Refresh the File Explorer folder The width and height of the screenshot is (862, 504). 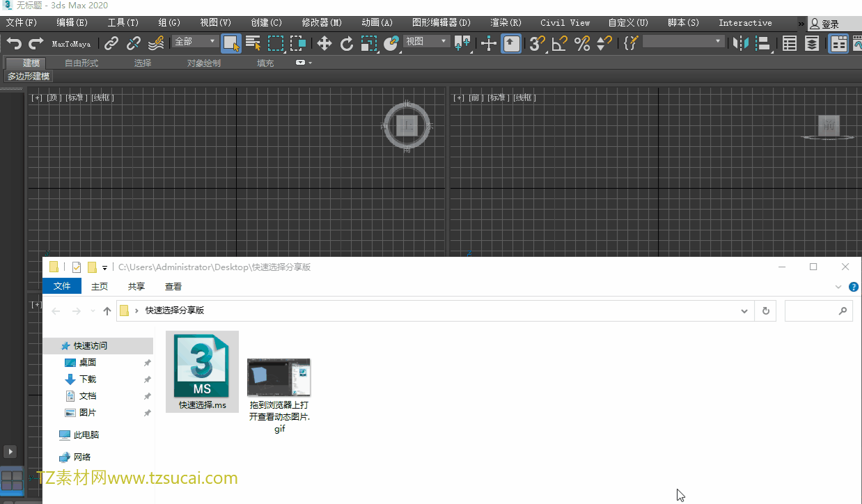click(x=766, y=311)
